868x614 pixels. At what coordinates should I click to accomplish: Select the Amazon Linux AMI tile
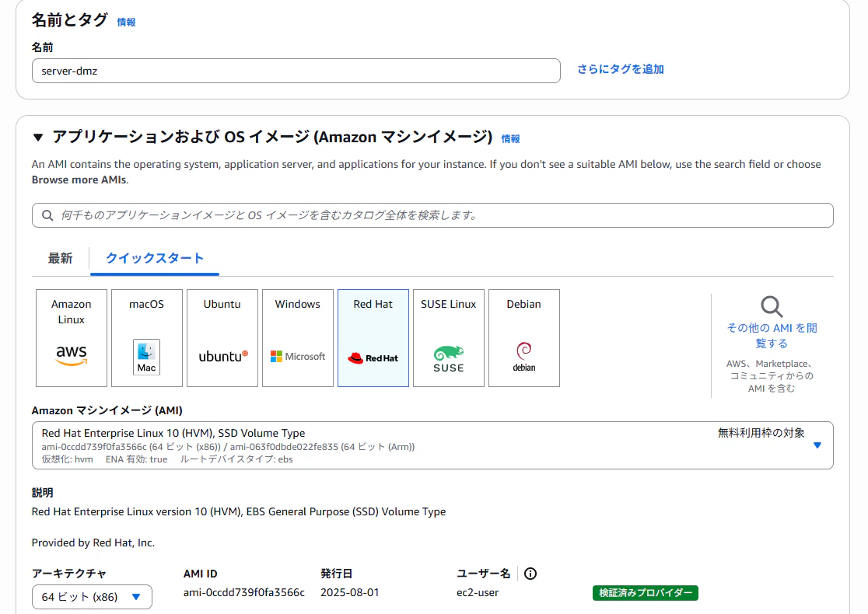(x=72, y=338)
